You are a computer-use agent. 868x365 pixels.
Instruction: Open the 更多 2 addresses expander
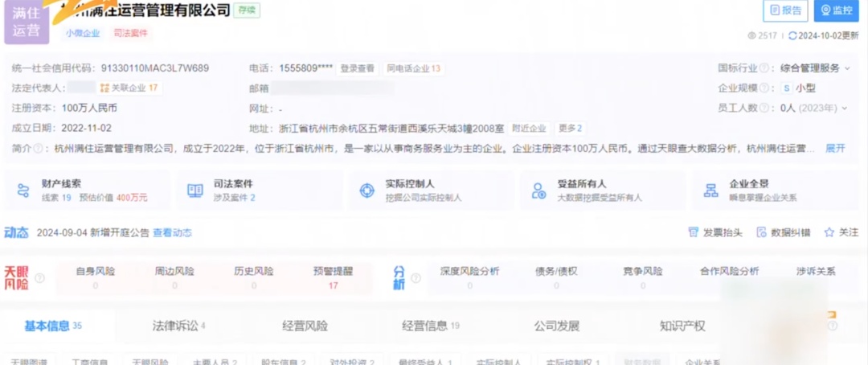tap(570, 129)
